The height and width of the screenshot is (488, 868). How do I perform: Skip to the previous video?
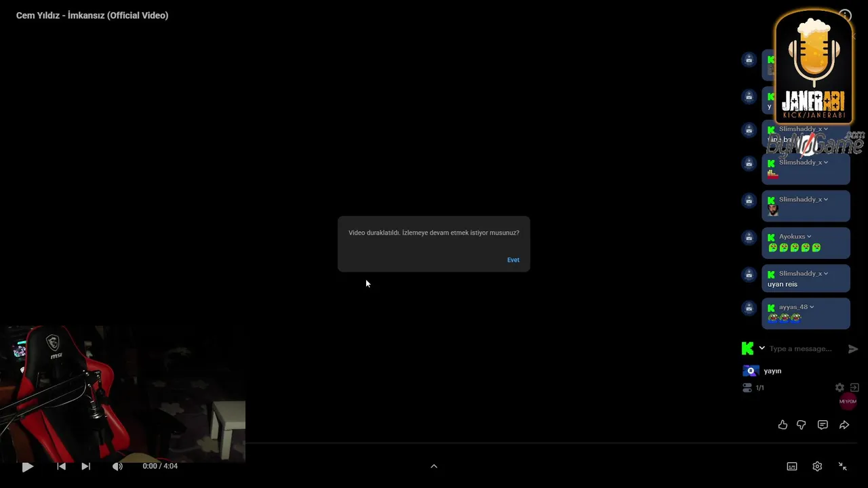61,466
